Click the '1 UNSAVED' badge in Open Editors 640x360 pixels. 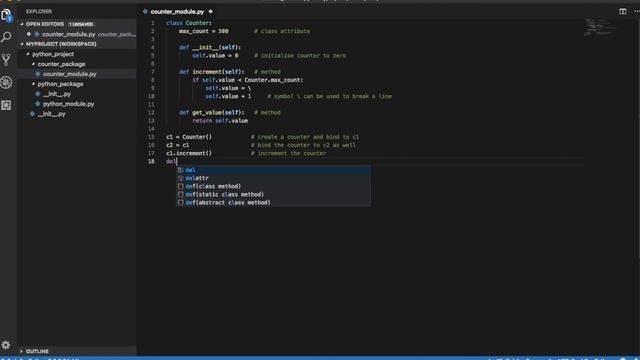pyautogui.click(x=81, y=24)
